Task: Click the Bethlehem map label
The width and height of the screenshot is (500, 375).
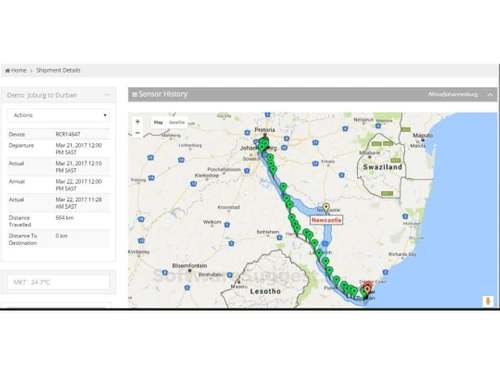Action: [x=268, y=232]
